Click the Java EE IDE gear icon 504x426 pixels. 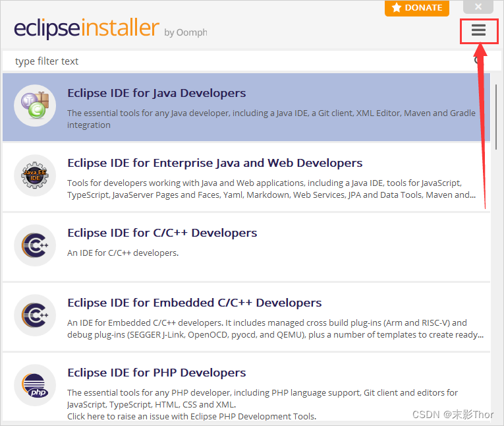(x=35, y=175)
